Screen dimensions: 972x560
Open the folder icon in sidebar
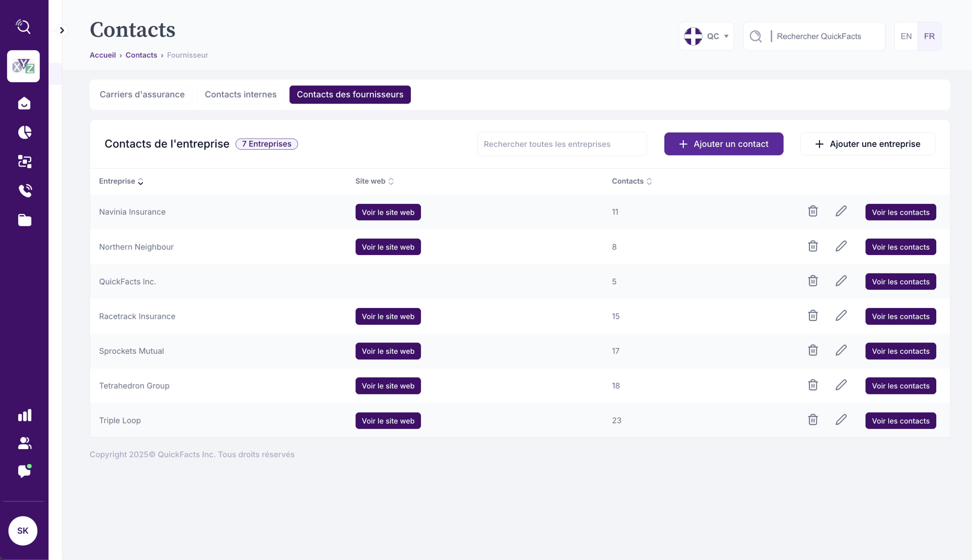[24, 220]
